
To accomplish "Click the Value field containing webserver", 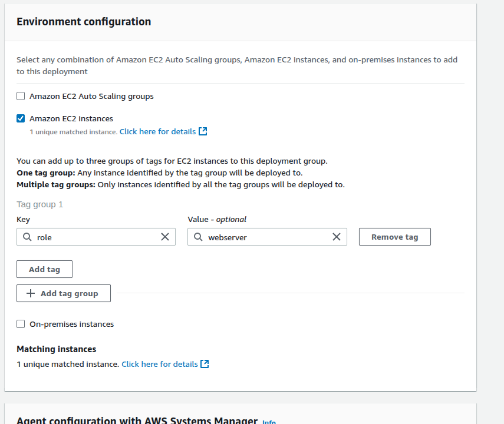I will [265, 237].
